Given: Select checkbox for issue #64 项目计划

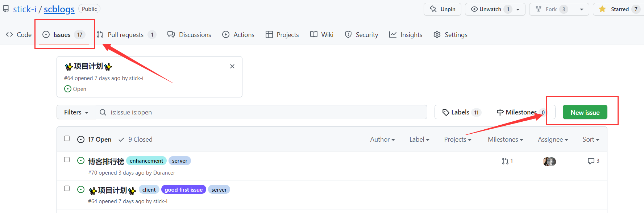Looking at the screenshot, I should (67, 188).
